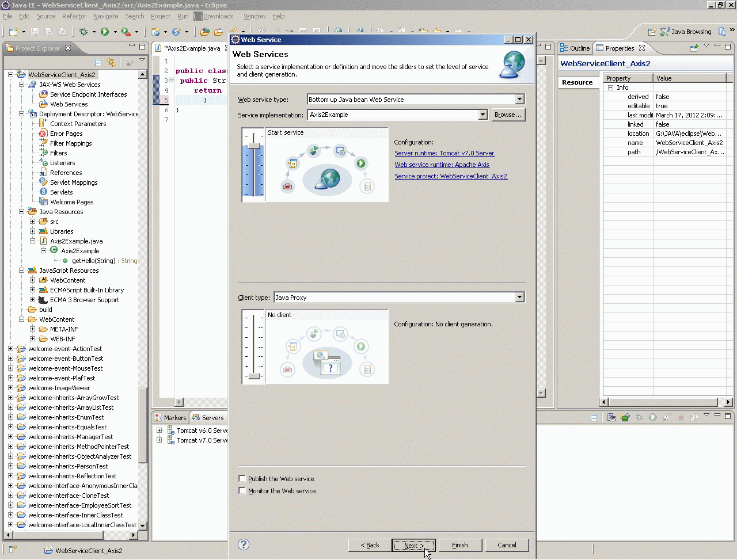
Task: Toggle Link with Editor in Project Explorer
Action: [x=111, y=62]
